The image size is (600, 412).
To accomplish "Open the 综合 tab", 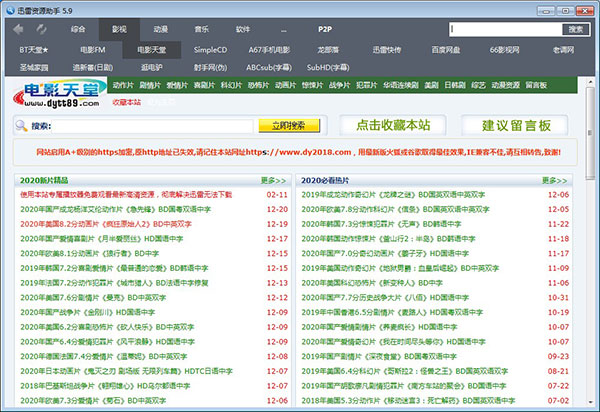I will (x=78, y=29).
